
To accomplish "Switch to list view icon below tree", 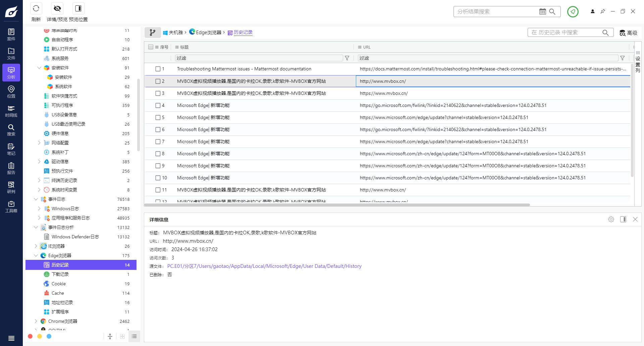I will point(134,336).
